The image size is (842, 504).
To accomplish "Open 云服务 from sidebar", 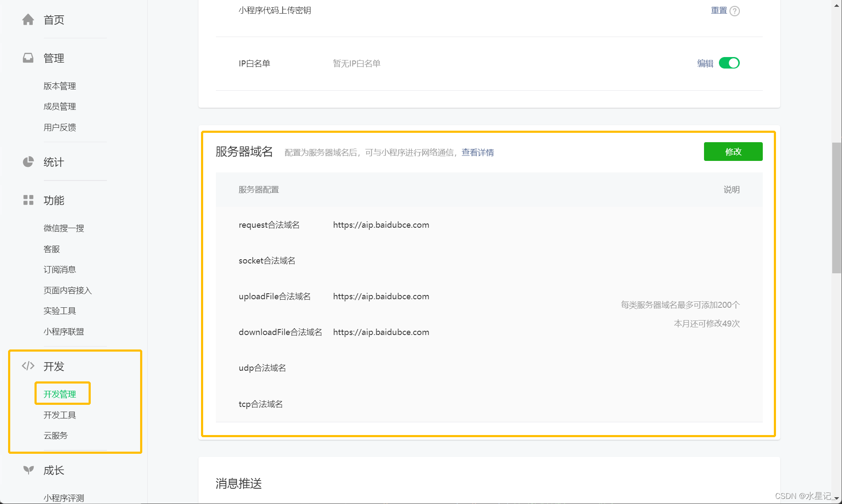I will [55, 435].
